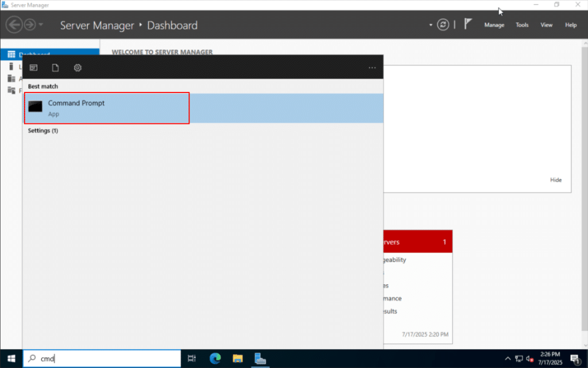Image resolution: width=588 pixels, height=368 pixels.
Task: Open the Manage menu
Action: point(494,25)
